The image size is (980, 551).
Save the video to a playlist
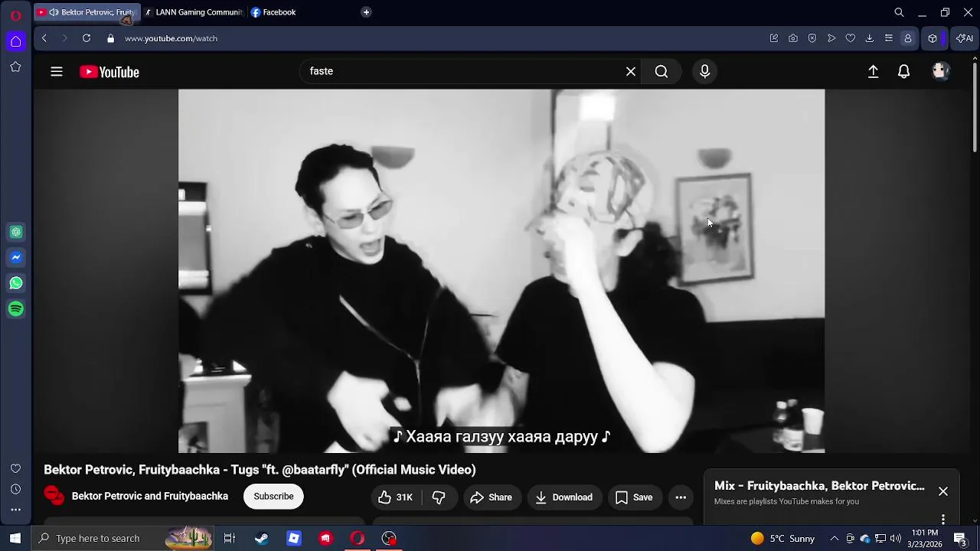click(x=634, y=497)
